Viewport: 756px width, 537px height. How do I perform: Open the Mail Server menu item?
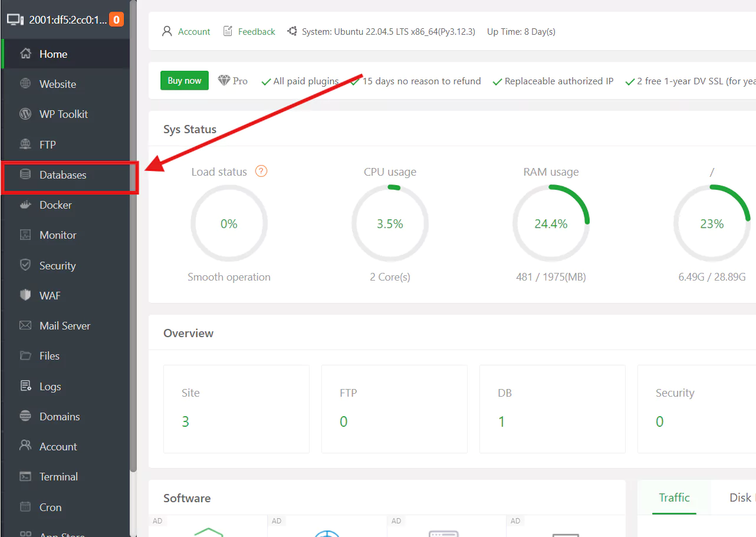[65, 325]
